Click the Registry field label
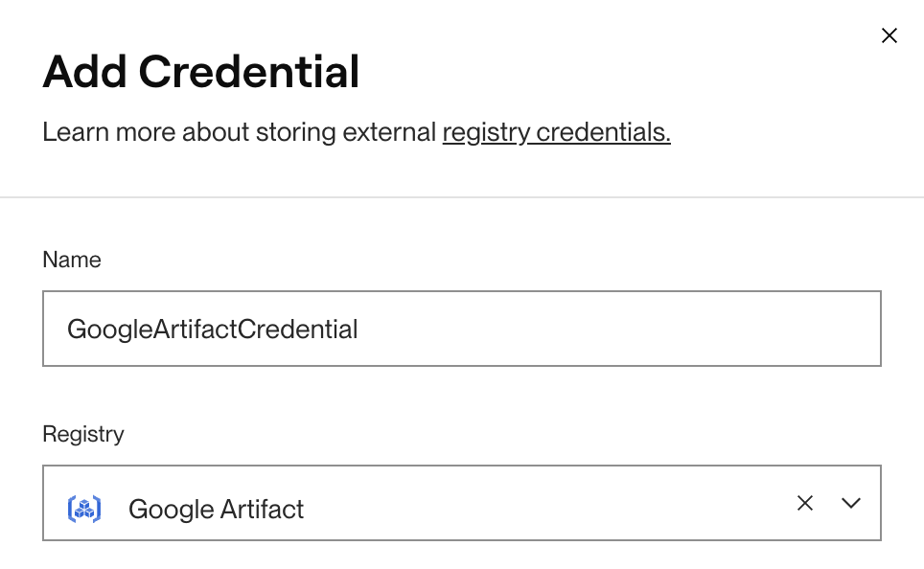 pos(82,434)
